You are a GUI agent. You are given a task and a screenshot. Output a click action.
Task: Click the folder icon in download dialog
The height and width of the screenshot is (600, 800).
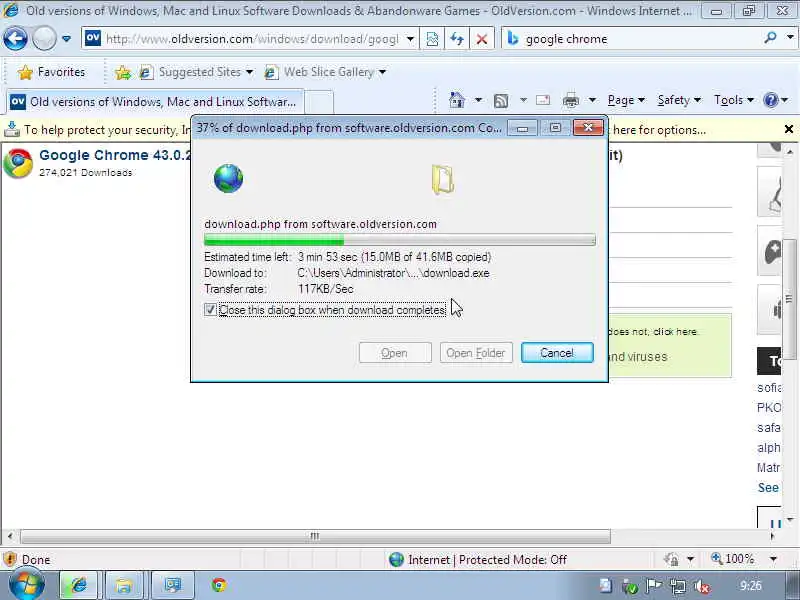pyautogui.click(x=443, y=180)
